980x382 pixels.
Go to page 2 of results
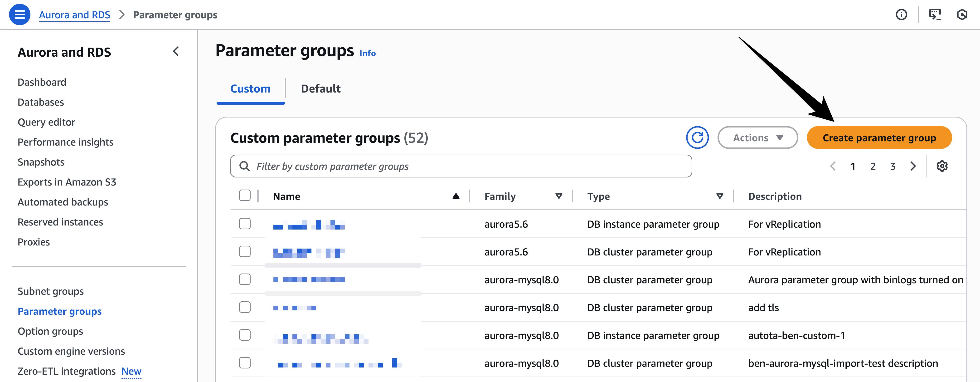(x=873, y=166)
